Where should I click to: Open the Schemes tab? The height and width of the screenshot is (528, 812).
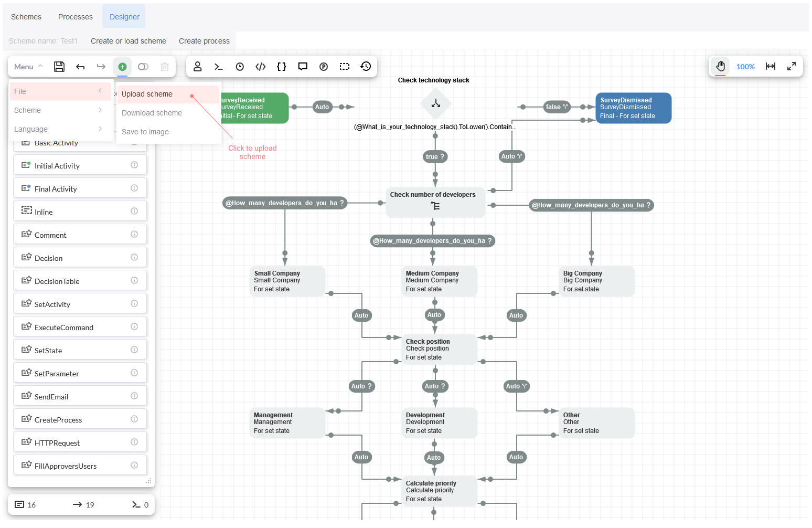[26, 17]
